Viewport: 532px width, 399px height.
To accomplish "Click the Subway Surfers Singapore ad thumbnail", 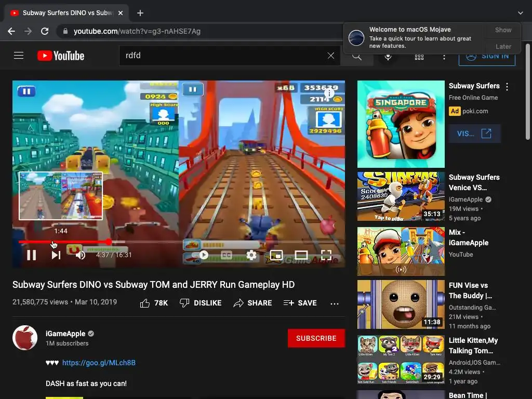I will click(x=401, y=124).
